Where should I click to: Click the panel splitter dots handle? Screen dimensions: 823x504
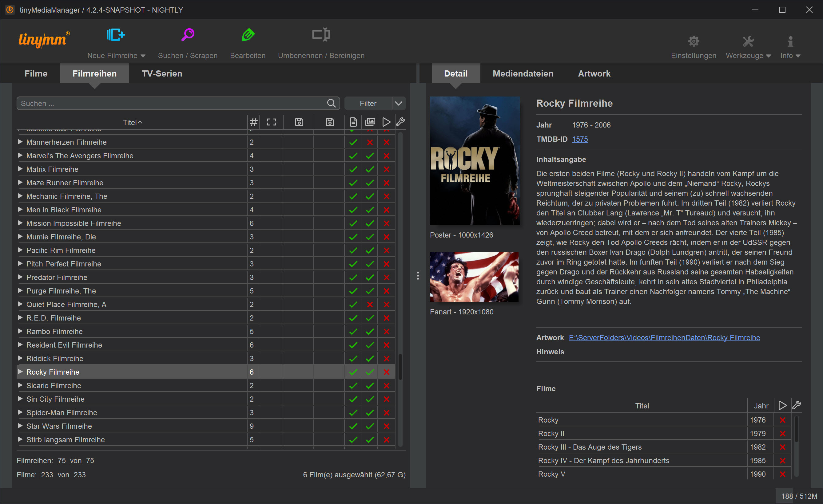point(418,276)
